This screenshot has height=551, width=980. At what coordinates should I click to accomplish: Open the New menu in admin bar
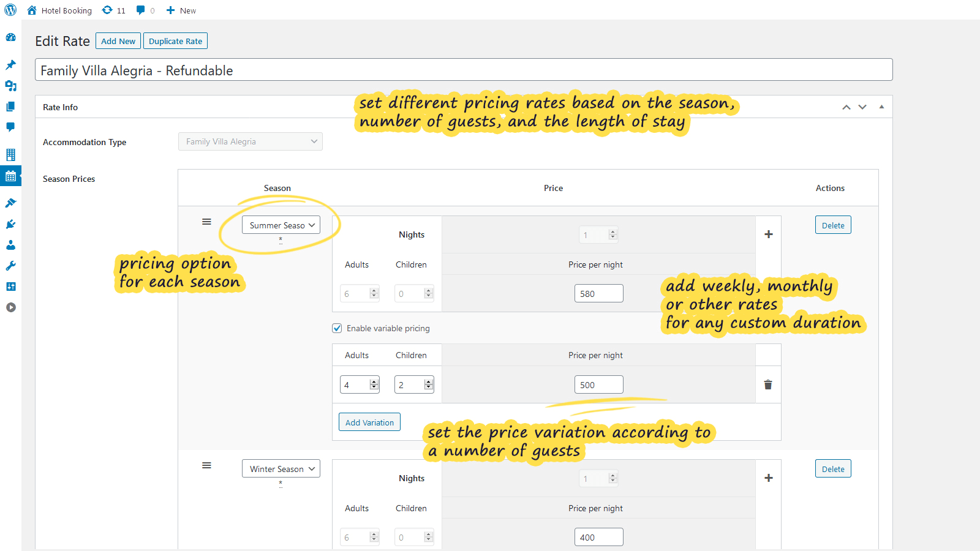[181, 10]
